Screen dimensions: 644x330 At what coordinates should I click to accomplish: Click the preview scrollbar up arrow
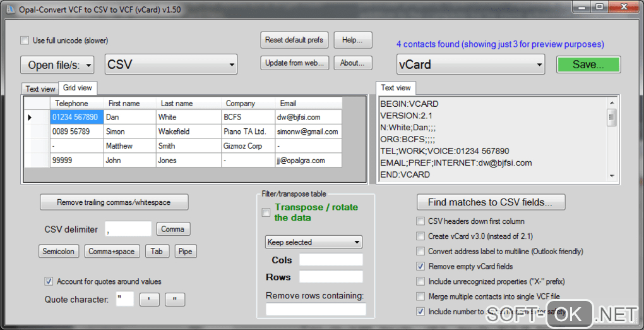pyautogui.click(x=612, y=103)
